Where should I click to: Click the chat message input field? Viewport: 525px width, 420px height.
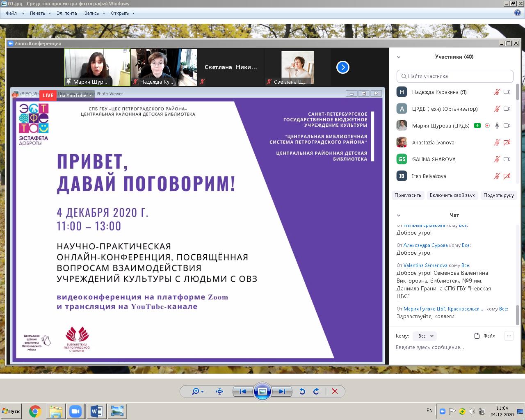pos(431,347)
